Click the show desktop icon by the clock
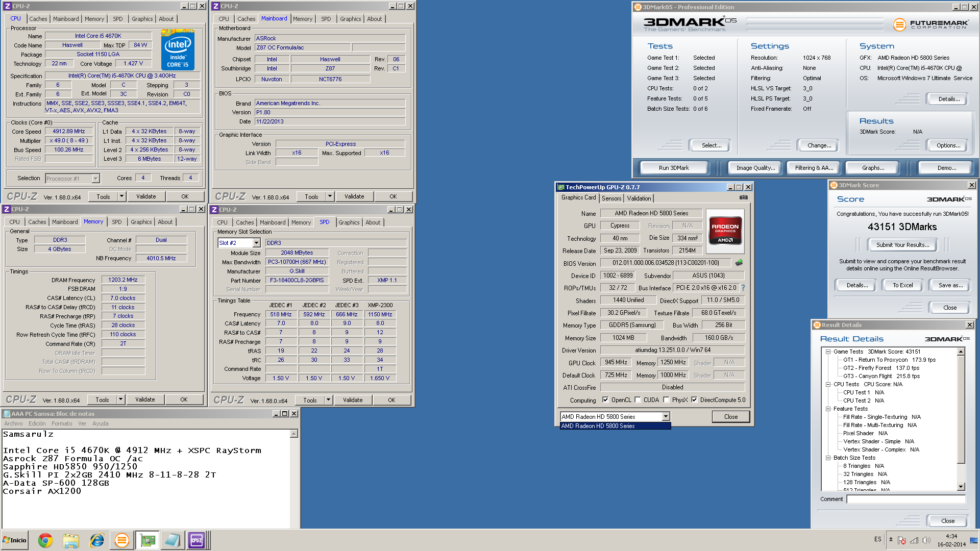This screenshot has width=980, height=551. click(x=974, y=540)
